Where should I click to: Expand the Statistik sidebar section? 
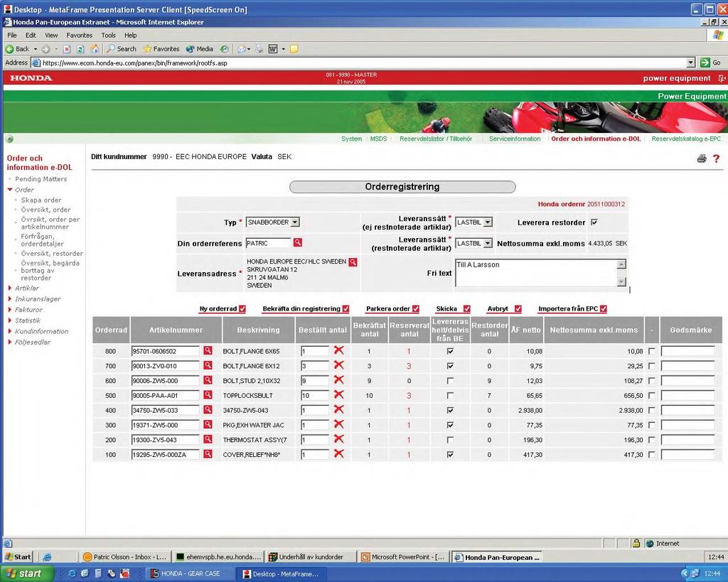[x=10, y=320]
